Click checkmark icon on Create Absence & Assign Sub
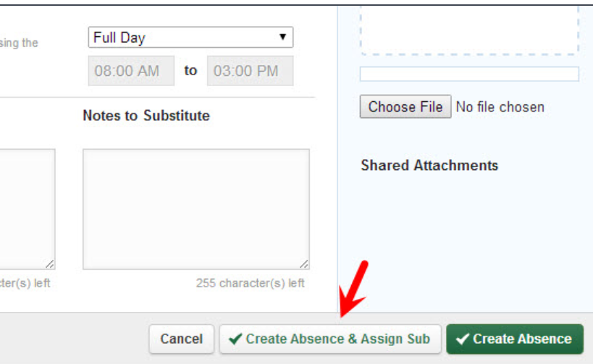This screenshot has width=593, height=364. [x=235, y=339]
